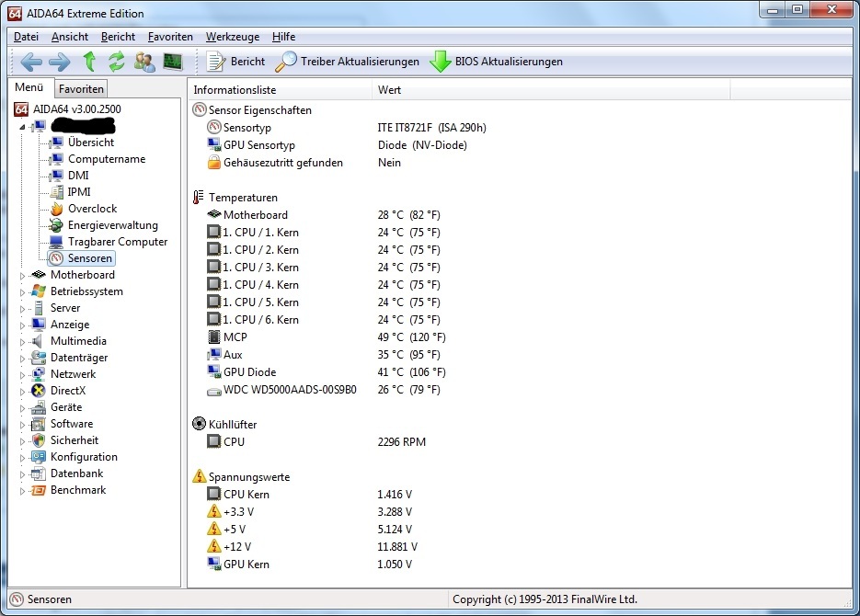Click the Datenbank category icon
The image size is (860, 616).
click(39, 473)
